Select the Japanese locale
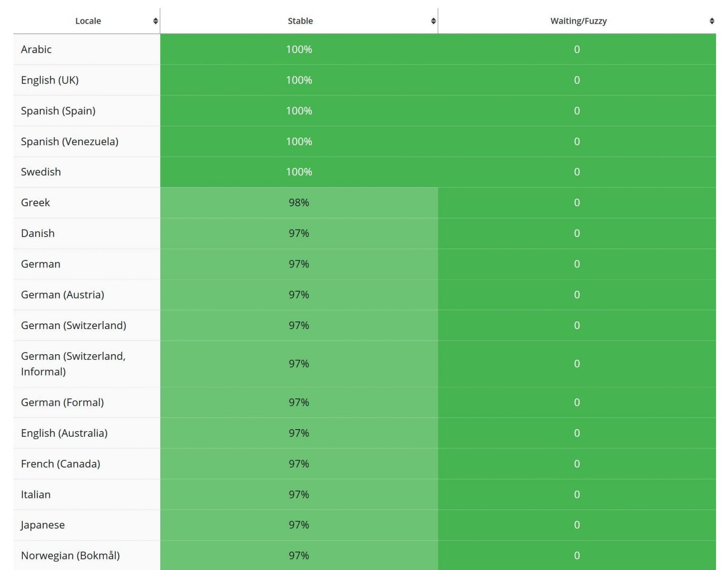728x570 pixels. pos(43,525)
